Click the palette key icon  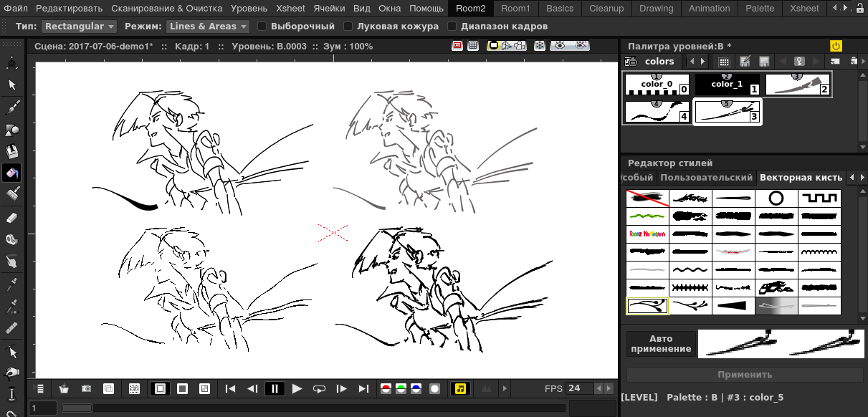pos(799,62)
